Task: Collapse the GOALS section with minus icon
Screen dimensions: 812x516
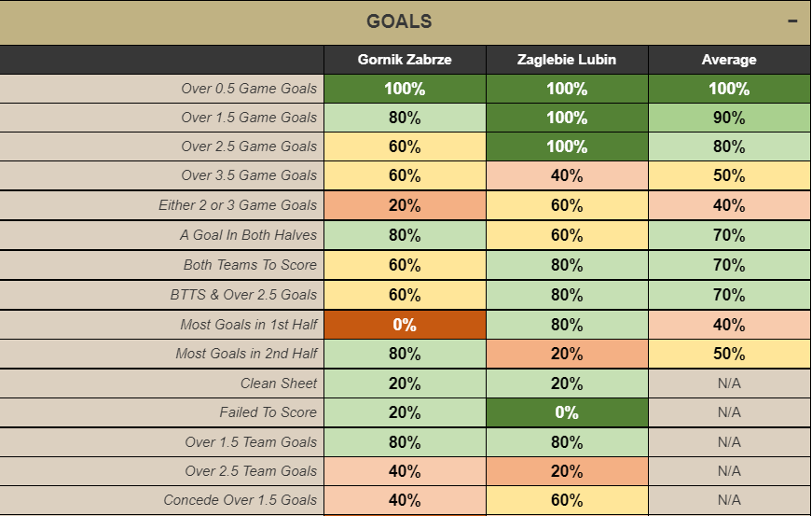Action: click(x=792, y=21)
